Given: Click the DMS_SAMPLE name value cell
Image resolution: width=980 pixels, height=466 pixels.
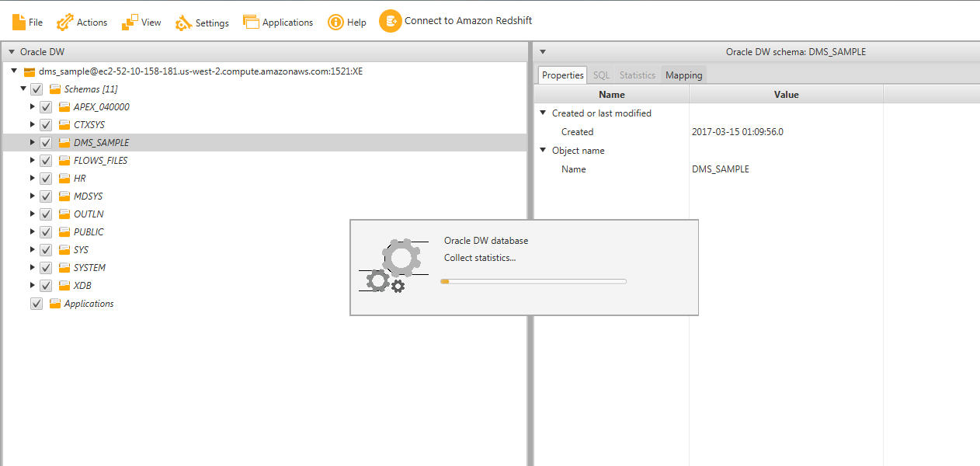Looking at the screenshot, I should pyautogui.click(x=786, y=169).
